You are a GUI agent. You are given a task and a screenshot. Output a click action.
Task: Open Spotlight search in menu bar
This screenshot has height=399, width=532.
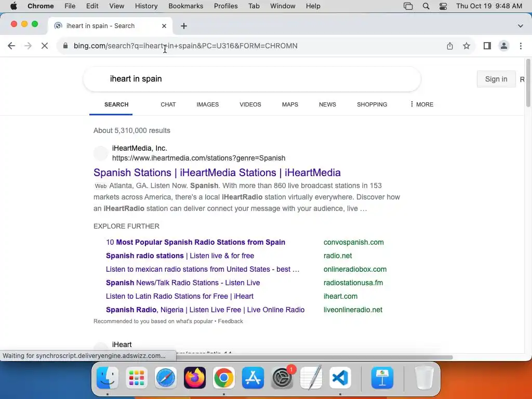(x=426, y=6)
